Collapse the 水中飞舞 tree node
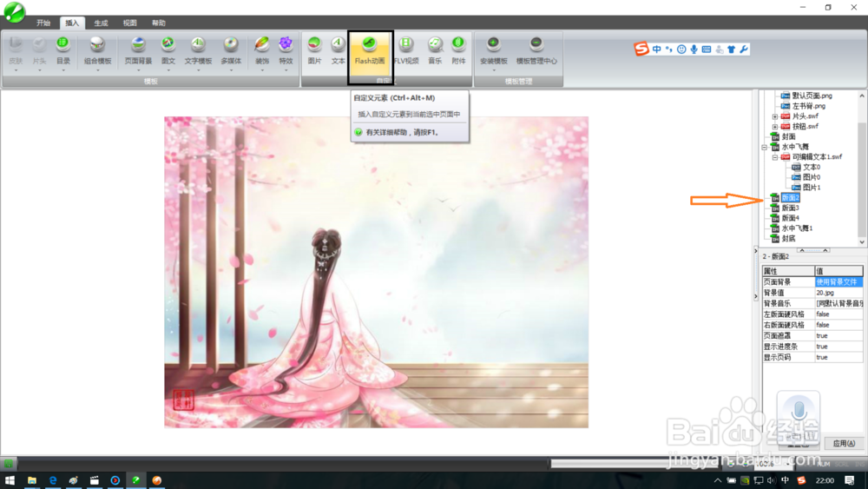 pos(765,148)
